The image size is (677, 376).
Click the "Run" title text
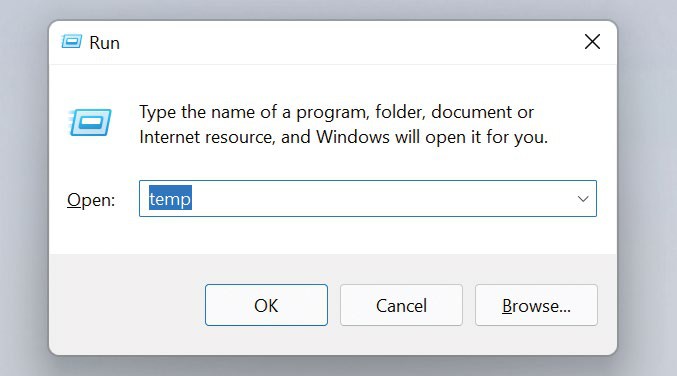click(x=104, y=43)
